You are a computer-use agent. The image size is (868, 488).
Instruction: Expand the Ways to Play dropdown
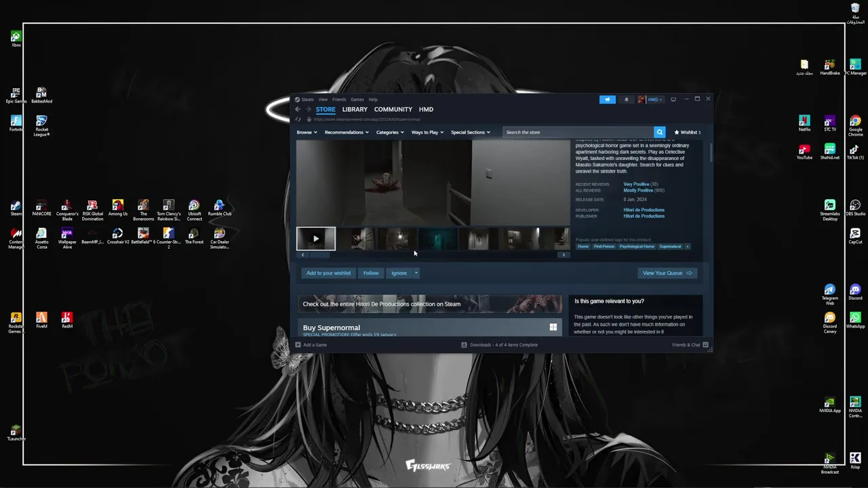427,132
